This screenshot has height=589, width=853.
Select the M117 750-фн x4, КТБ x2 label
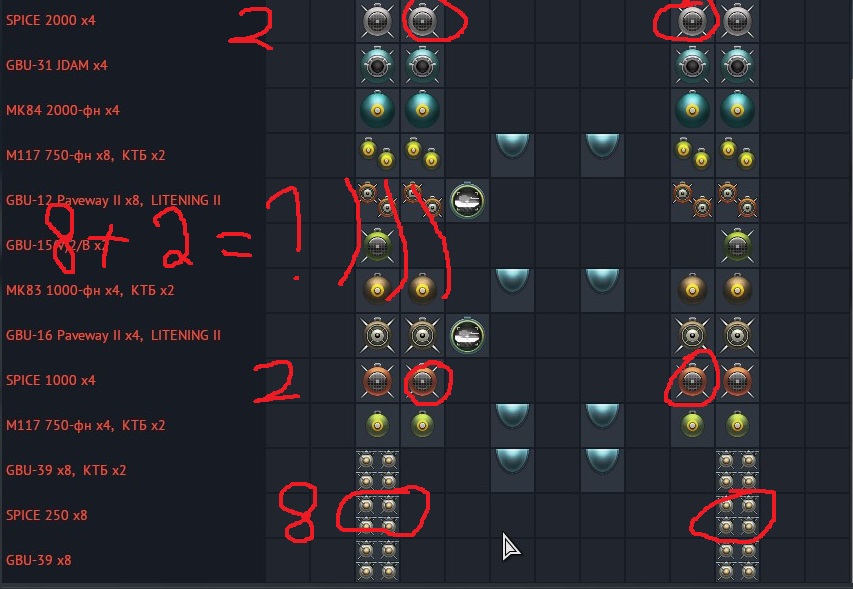click(x=85, y=425)
